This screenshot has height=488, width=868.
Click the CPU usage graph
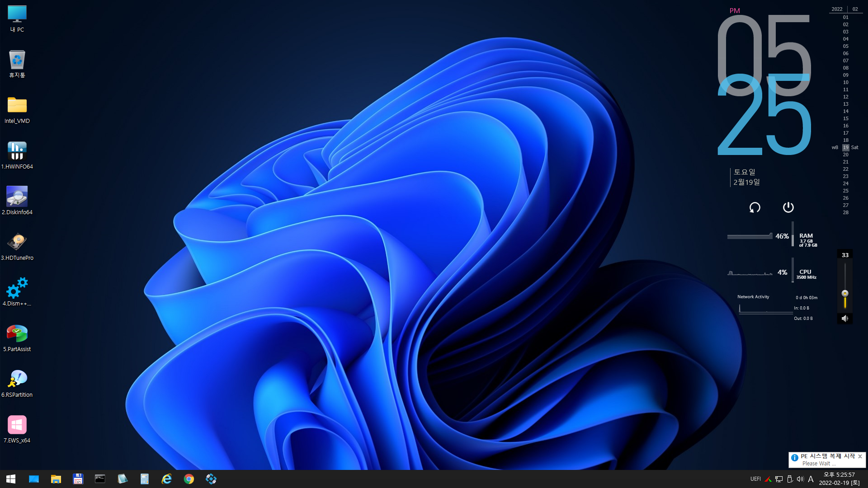(750, 272)
